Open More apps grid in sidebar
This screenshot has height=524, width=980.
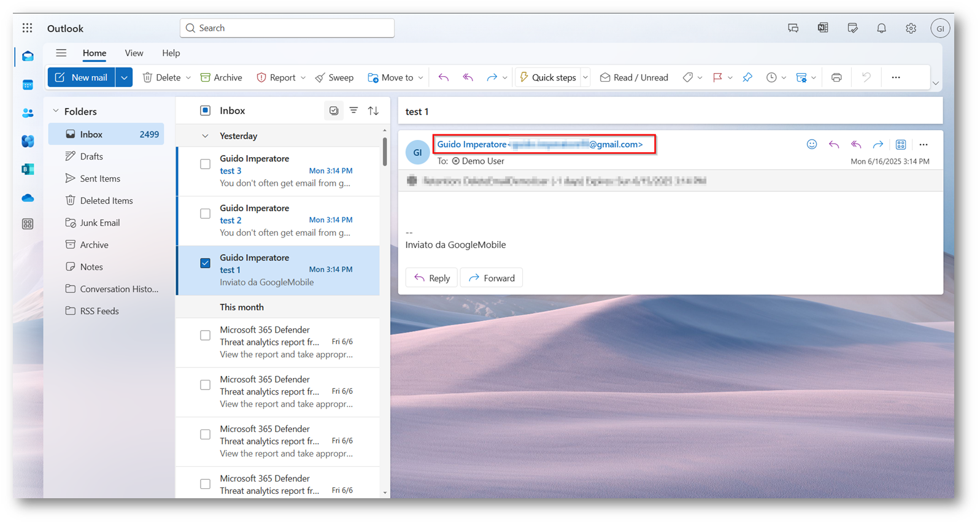point(28,224)
